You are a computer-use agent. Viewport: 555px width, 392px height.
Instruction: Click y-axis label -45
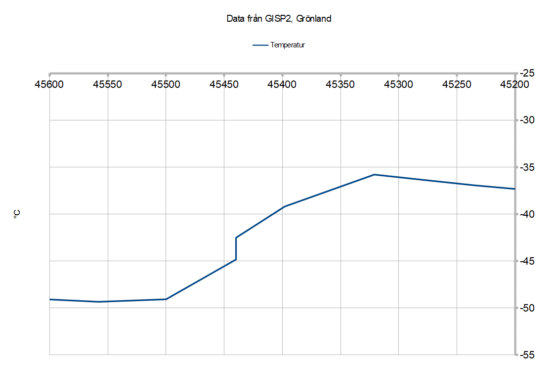click(527, 261)
